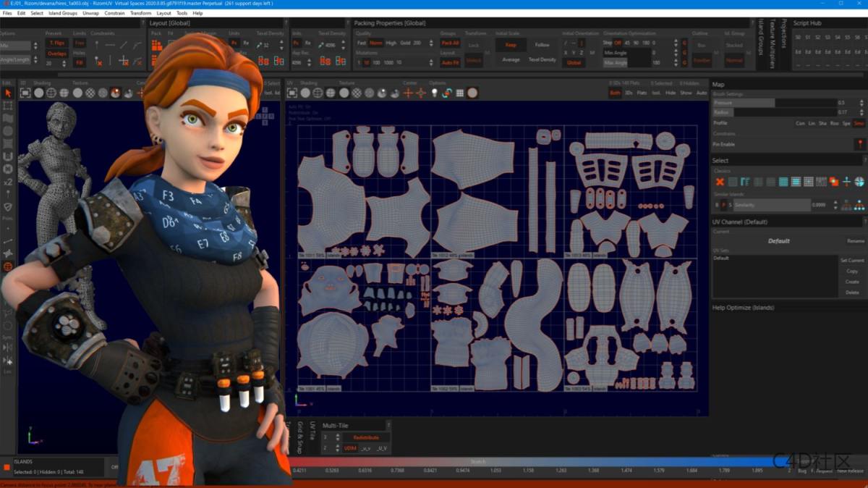Viewport: 868px width, 488px height.
Task: Click the grid display icon in UV toolbar
Action: [460, 93]
